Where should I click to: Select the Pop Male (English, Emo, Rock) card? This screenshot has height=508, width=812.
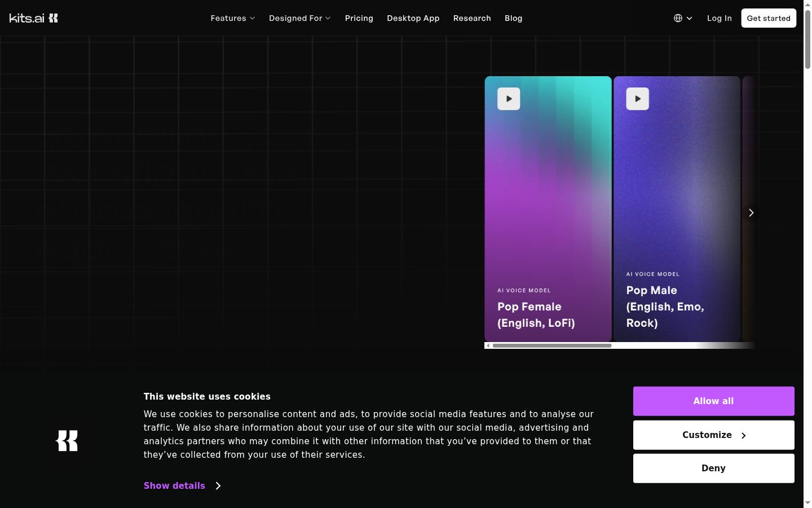677,209
